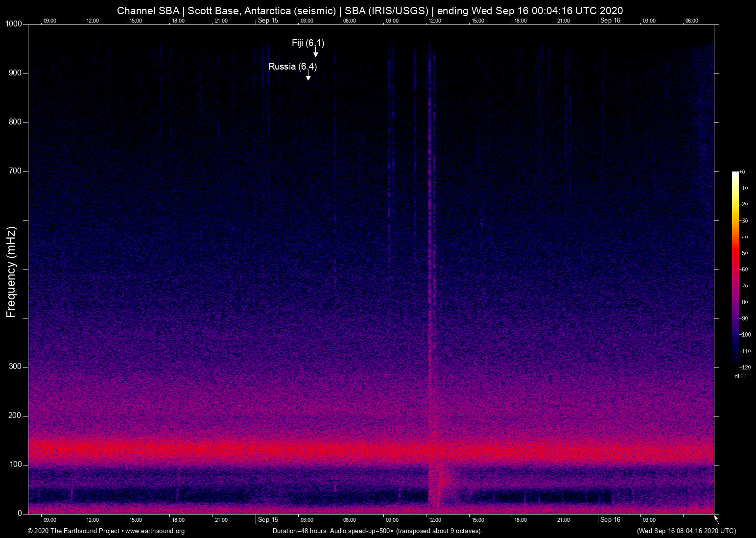Screen dimensions: 756x538
Task: Click the arrow marker beneath Fiji (6.1)
Action: click(316, 54)
